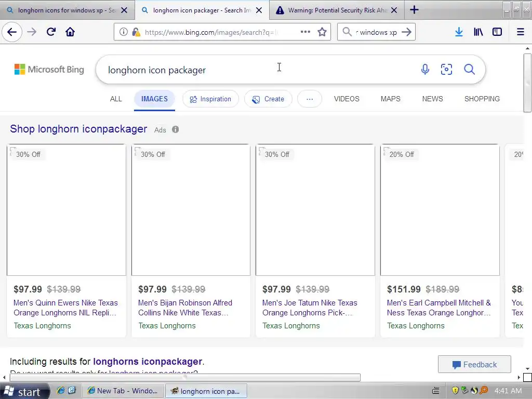
Task: Click scroll down arrow of vertical scrollbar
Action: [527, 369]
